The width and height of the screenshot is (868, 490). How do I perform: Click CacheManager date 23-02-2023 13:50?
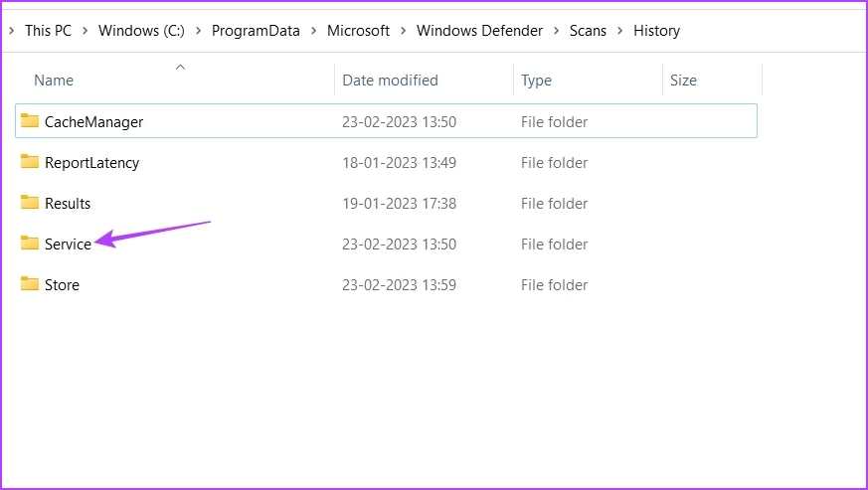[x=399, y=122]
